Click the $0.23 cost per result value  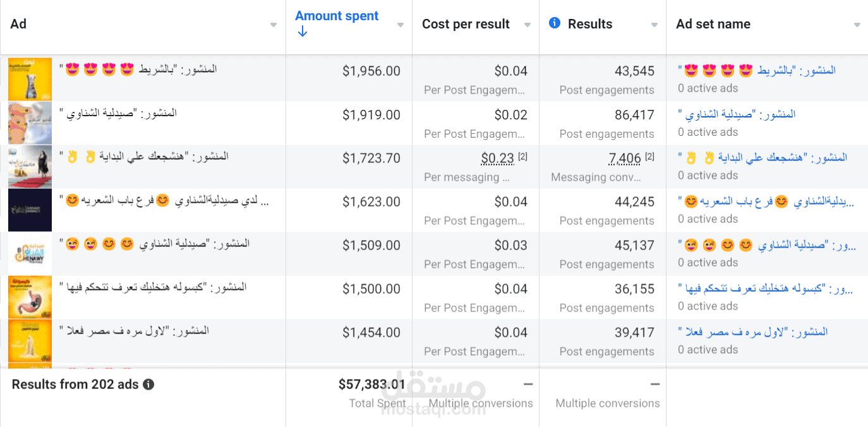[x=498, y=158]
